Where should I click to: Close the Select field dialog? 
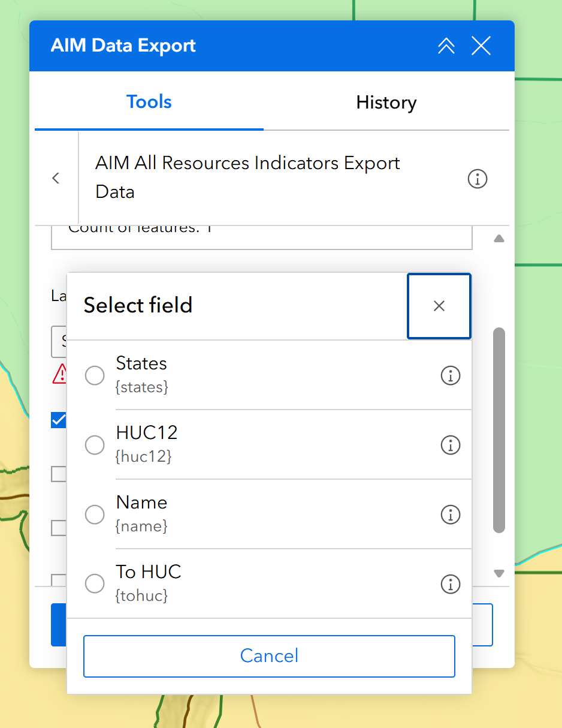(x=439, y=306)
